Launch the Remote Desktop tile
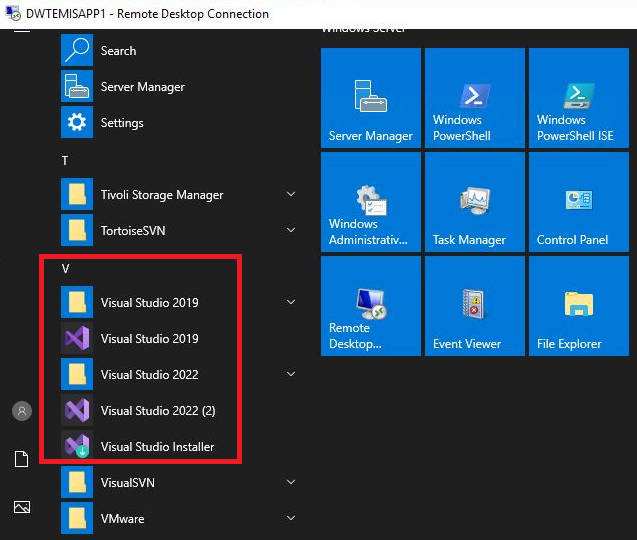This screenshot has width=637, height=540. pos(370,306)
